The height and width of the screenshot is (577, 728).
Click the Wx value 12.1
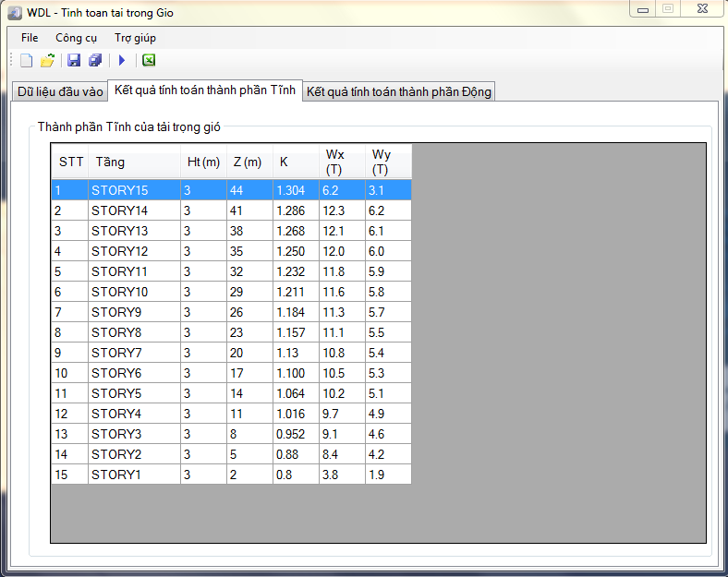click(342, 231)
